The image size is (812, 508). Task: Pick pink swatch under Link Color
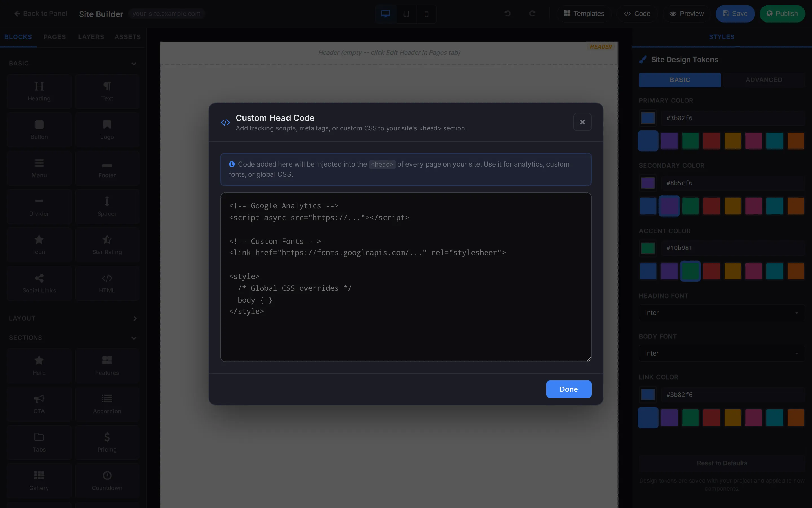754,418
